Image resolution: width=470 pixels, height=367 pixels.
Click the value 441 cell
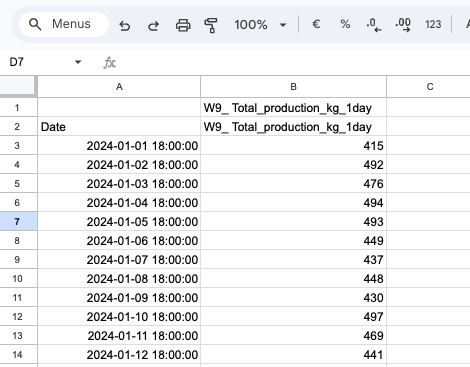click(x=293, y=355)
